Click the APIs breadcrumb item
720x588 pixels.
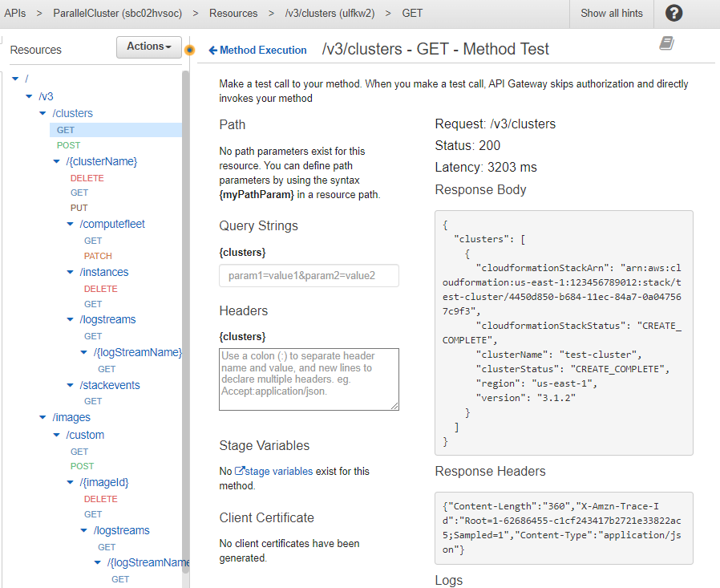coord(14,13)
